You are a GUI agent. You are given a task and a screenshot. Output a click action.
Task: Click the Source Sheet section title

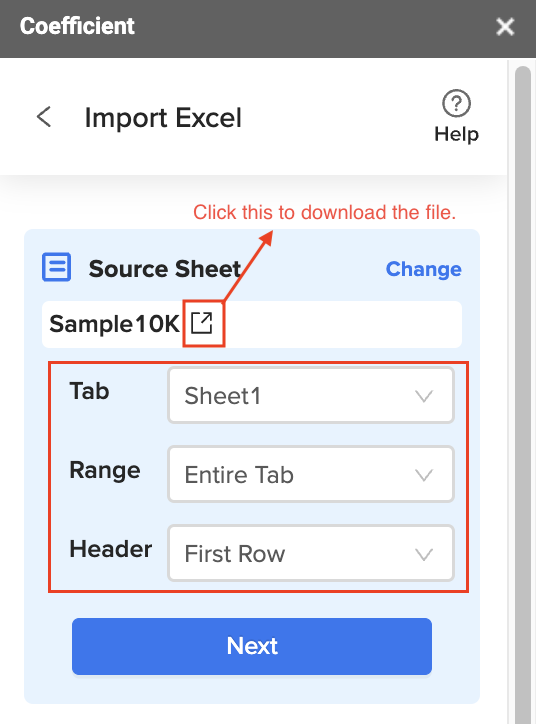tap(165, 269)
